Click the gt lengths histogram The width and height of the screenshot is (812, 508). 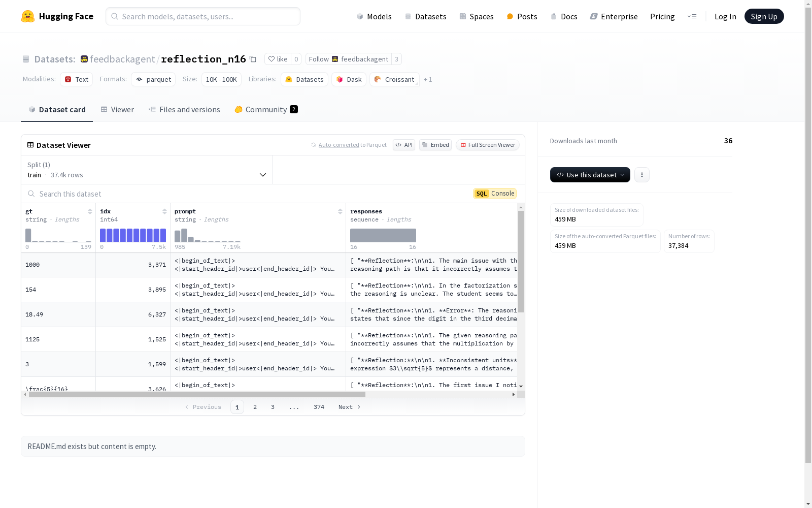pyautogui.click(x=58, y=235)
